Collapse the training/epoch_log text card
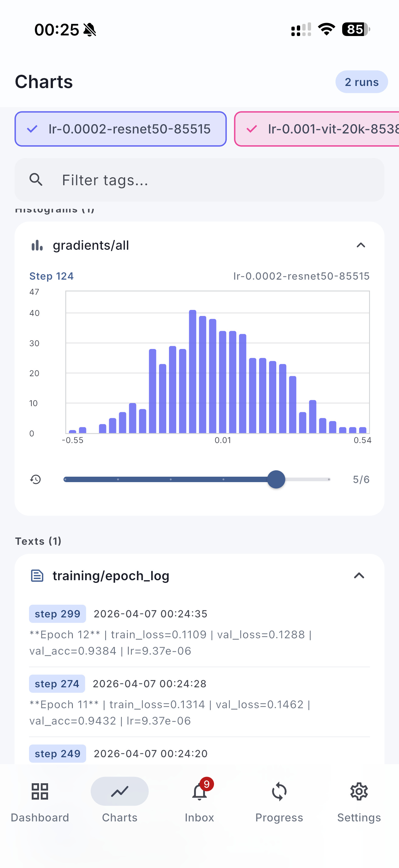The height and width of the screenshot is (868, 399). tap(359, 576)
